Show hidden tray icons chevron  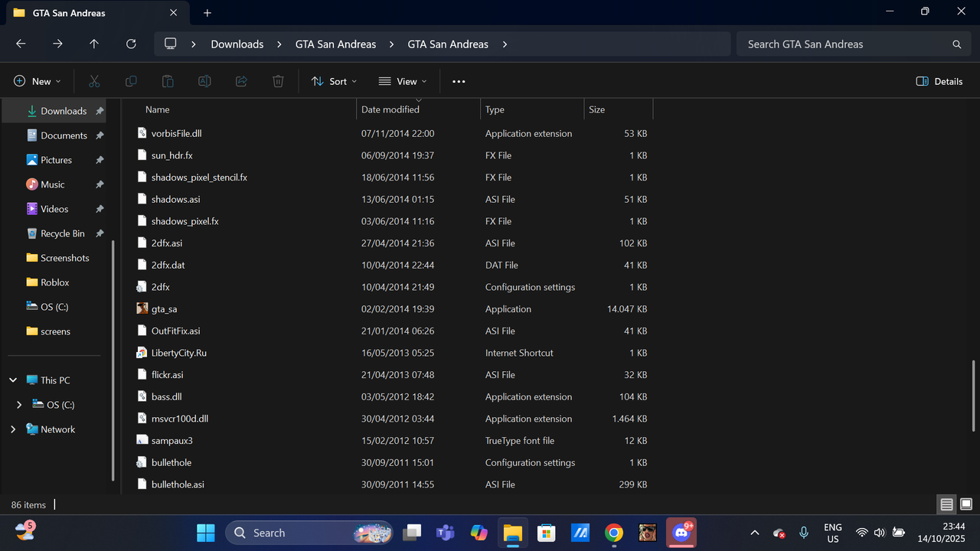click(x=755, y=533)
